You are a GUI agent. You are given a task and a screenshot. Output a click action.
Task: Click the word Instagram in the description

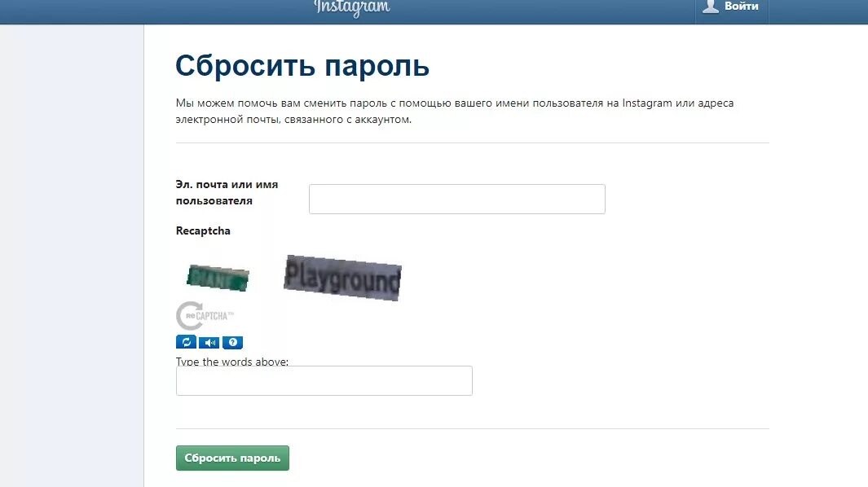point(646,103)
